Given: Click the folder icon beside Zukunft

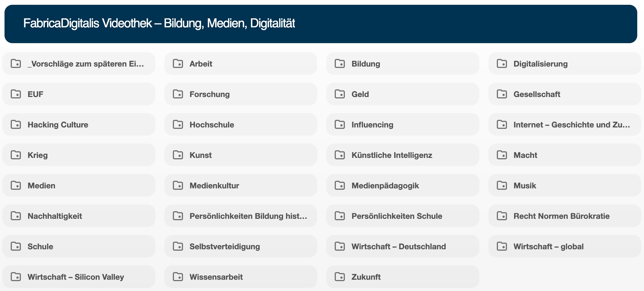Looking at the screenshot, I should tap(340, 277).
